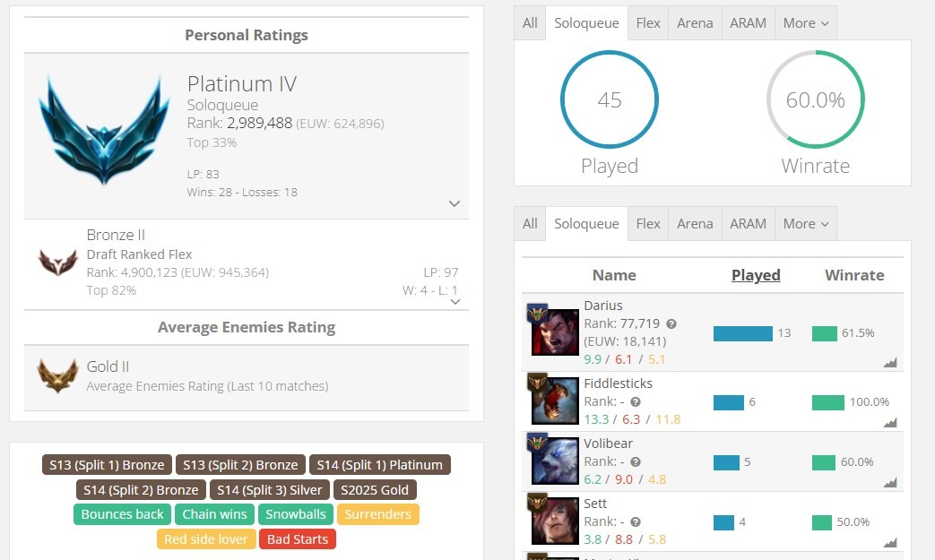The height and width of the screenshot is (560, 935).
Task: Open Volibear champion portrait
Action: coord(555,461)
